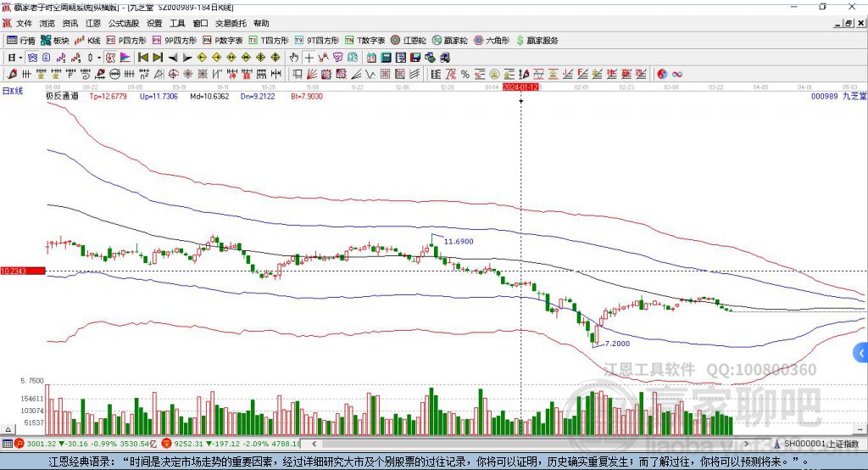Viewport: 868px width, 470px height.
Task: Click the minus button at the volume pane's right edge
Action: pos(860,429)
